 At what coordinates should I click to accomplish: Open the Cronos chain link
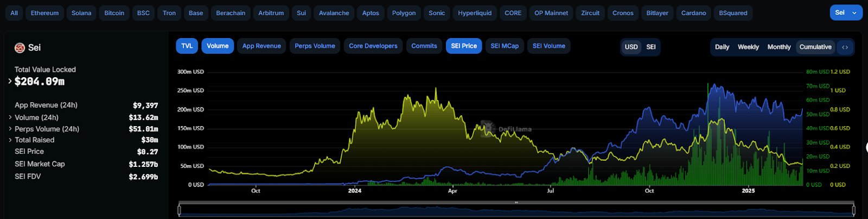[623, 13]
